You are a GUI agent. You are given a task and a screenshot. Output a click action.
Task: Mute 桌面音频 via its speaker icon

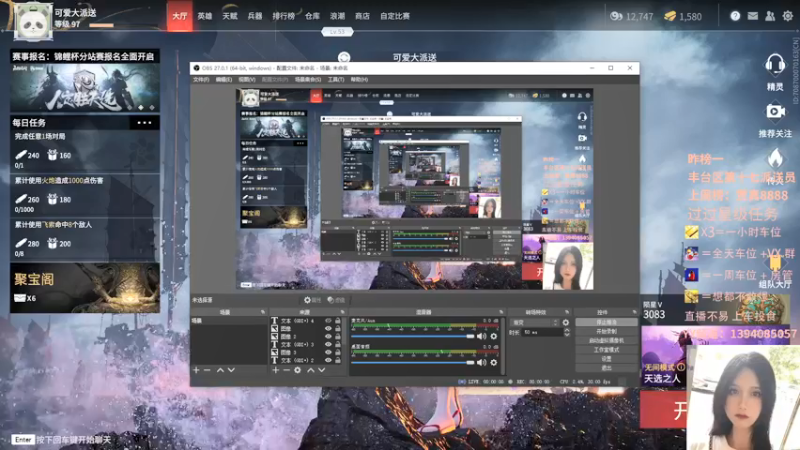click(481, 362)
